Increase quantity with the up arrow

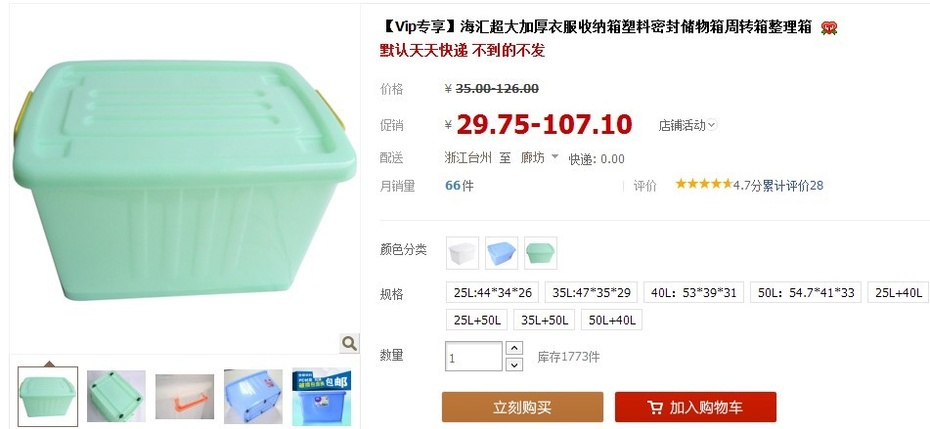(514, 348)
